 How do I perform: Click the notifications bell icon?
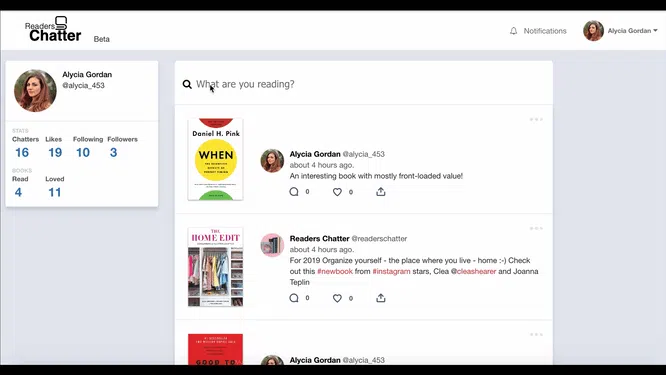(514, 31)
